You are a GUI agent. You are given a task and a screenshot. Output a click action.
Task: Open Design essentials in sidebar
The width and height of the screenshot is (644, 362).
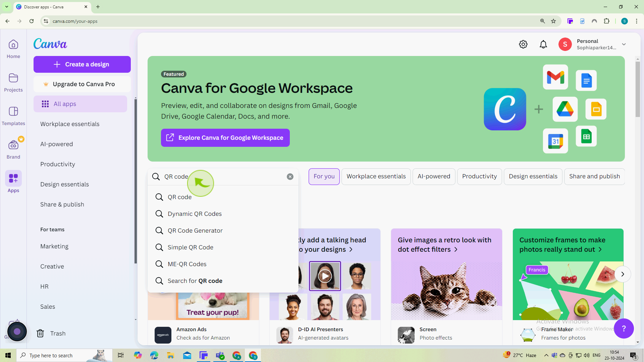click(x=64, y=184)
